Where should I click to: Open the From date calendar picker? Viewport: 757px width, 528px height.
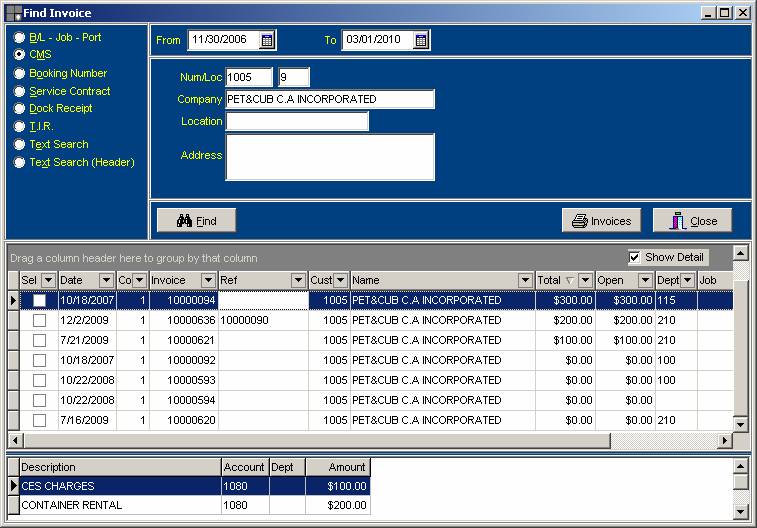click(267, 40)
